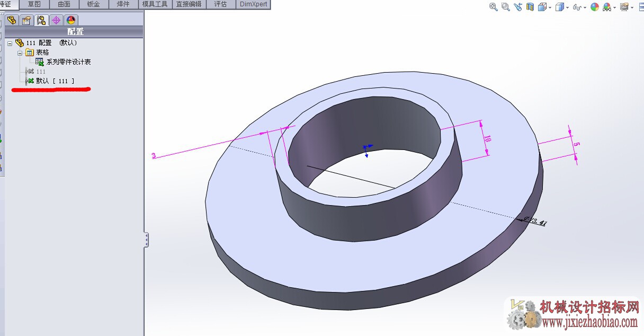Select the 系列零件设计表 tree item
This screenshot has height=336, width=644.
(x=68, y=62)
